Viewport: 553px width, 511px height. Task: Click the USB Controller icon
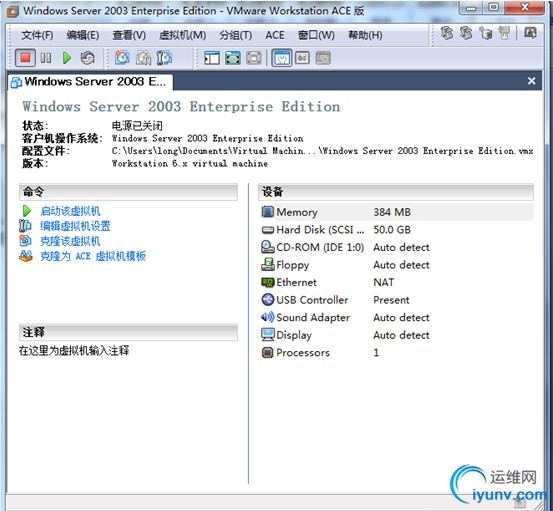pos(267,299)
